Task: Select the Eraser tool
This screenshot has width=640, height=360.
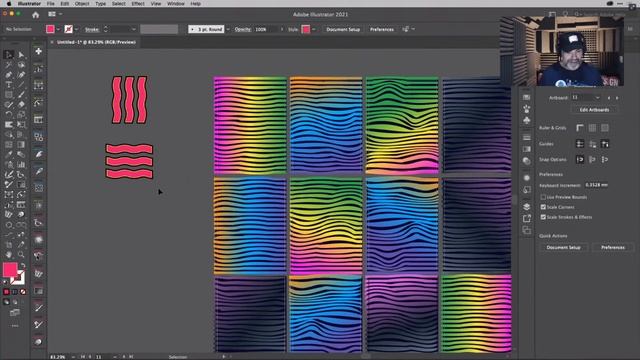Action: [x=21, y=104]
